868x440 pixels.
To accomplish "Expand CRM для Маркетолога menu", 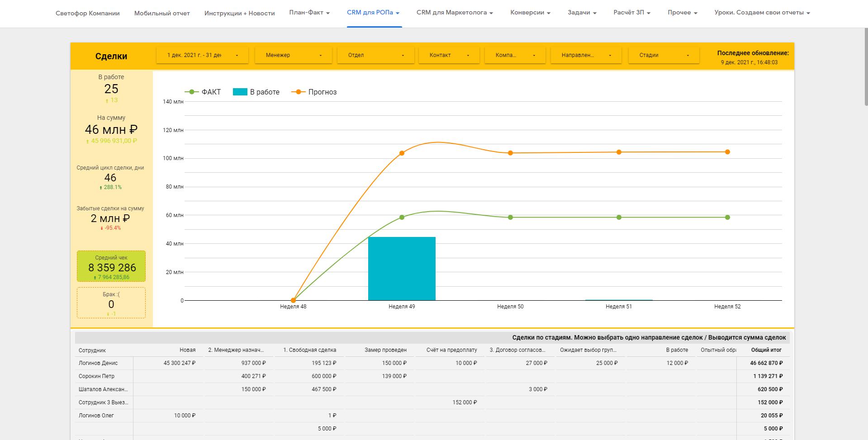I will tap(455, 13).
